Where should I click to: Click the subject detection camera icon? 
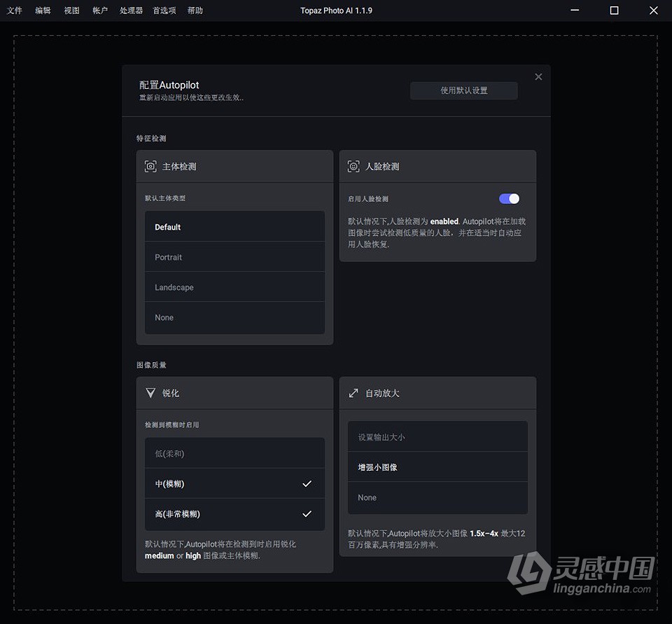[x=150, y=167]
